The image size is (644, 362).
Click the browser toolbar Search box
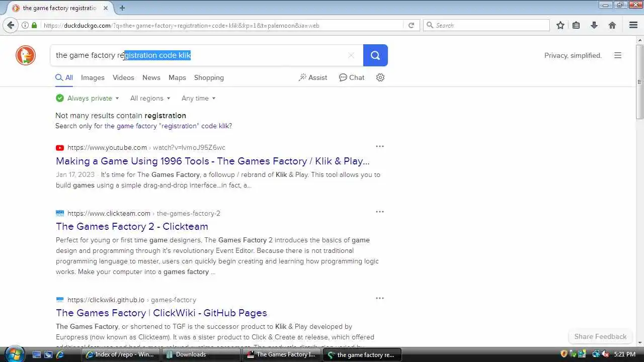pos(486,25)
